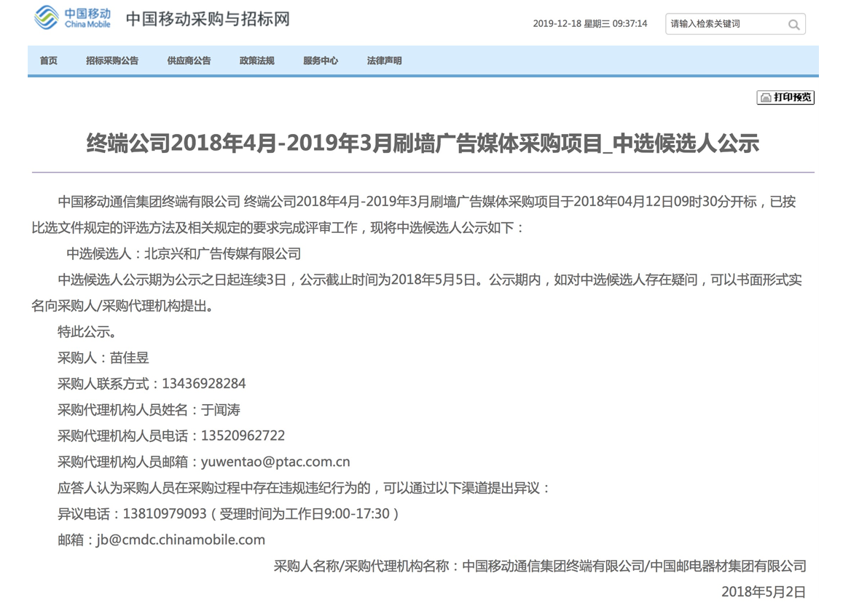Open the 首页 menu item
851x616 pixels.
coord(48,60)
